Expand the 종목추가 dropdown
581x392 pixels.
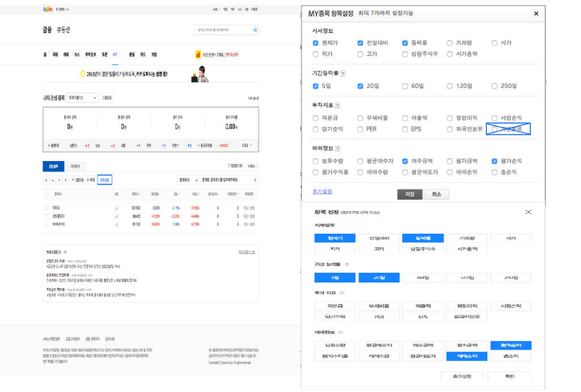pos(188,180)
